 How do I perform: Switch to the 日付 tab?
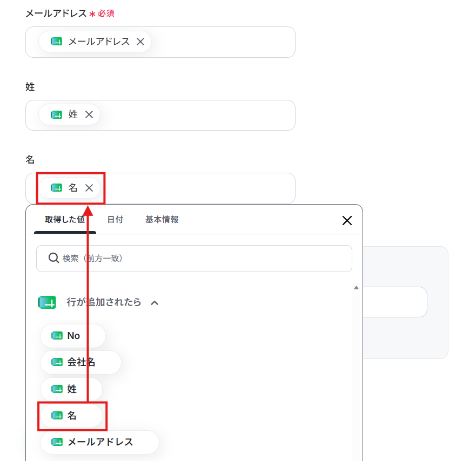[116, 220]
